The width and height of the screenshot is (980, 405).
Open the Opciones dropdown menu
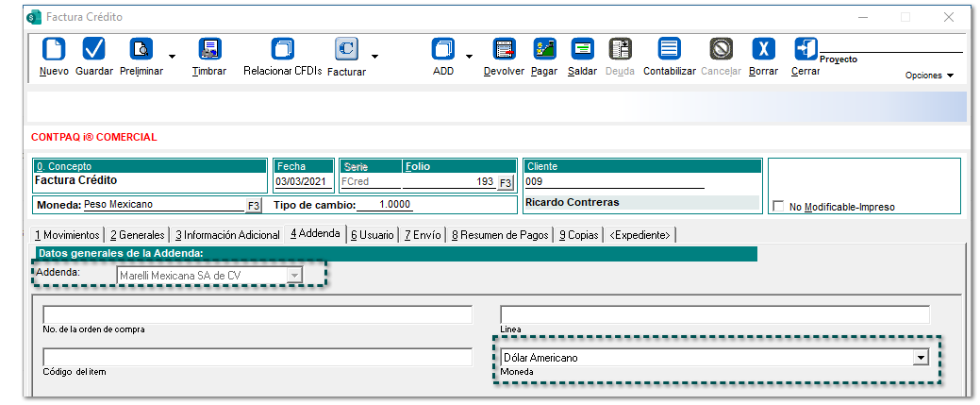929,76
